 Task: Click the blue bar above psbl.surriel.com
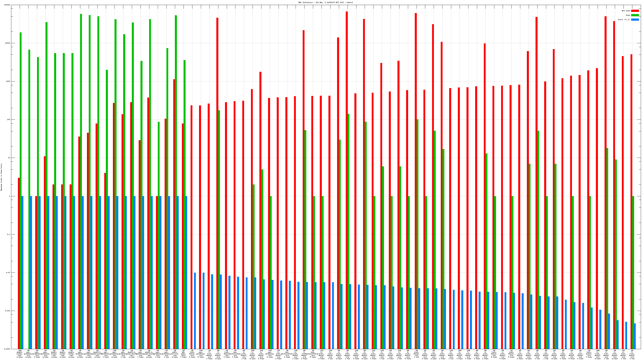pos(178,272)
